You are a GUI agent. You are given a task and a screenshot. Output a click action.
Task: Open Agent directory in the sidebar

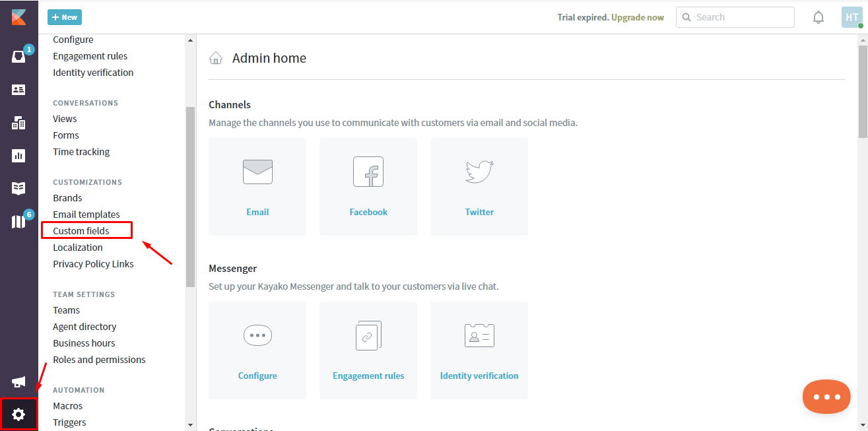coord(84,327)
